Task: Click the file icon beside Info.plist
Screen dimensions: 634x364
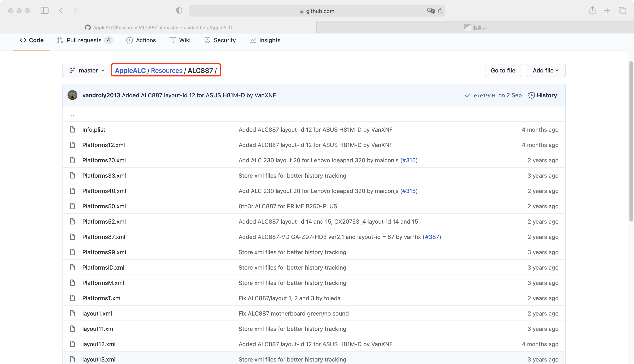Action: tap(72, 129)
